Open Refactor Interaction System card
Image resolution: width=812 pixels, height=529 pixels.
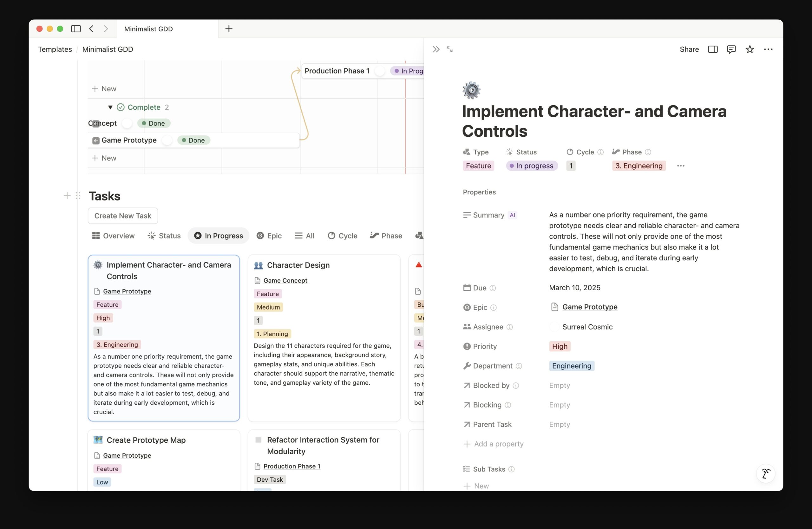(324, 460)
